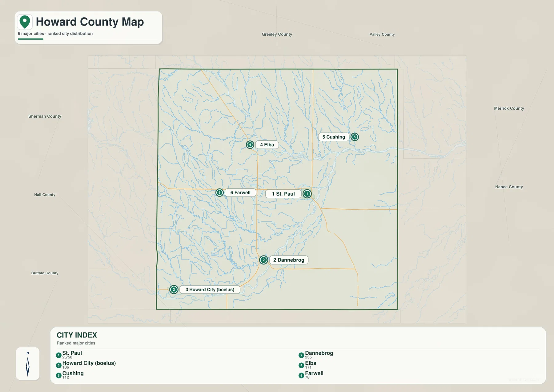Click the '1 St. Paul' map label

(283, 194)
